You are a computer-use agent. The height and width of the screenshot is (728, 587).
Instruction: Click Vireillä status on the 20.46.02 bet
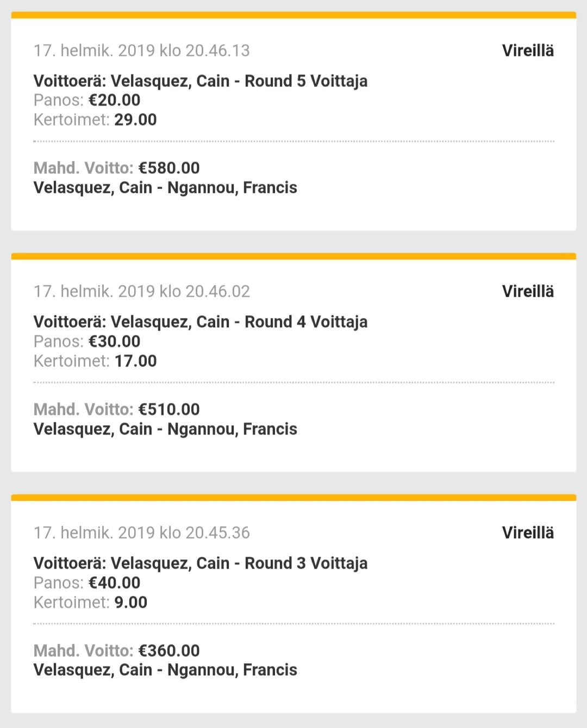(528, 291)
